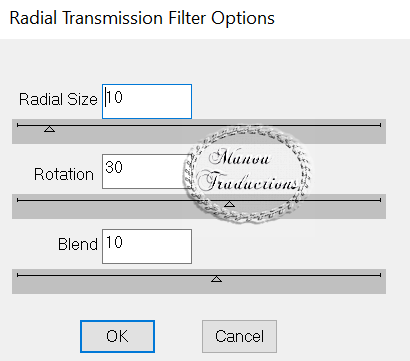Click the Radial Size slider triangle handle
The width and height of the screenshot is (410, 361).
point(50,129)
